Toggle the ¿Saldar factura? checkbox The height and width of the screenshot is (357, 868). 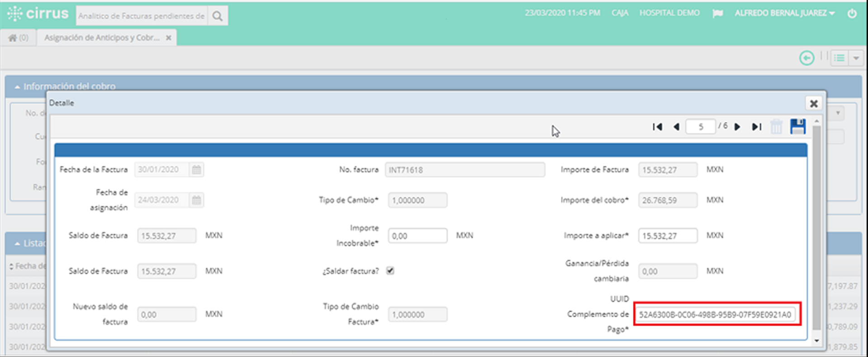point(390,271)
